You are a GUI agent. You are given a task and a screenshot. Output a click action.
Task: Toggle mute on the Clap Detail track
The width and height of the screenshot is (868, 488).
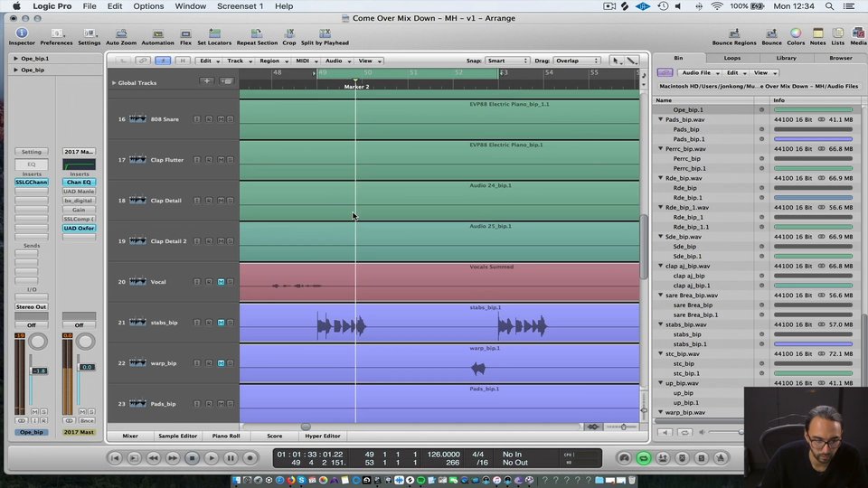[x=221, y=201]
